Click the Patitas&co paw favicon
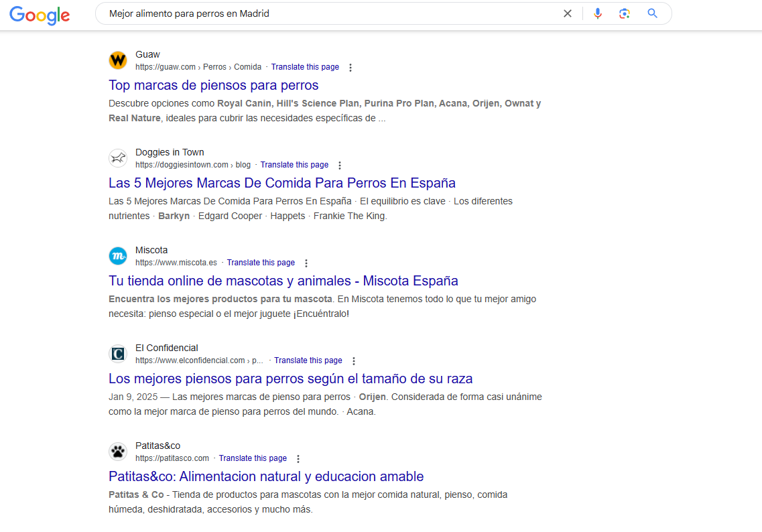 (117, 452)
